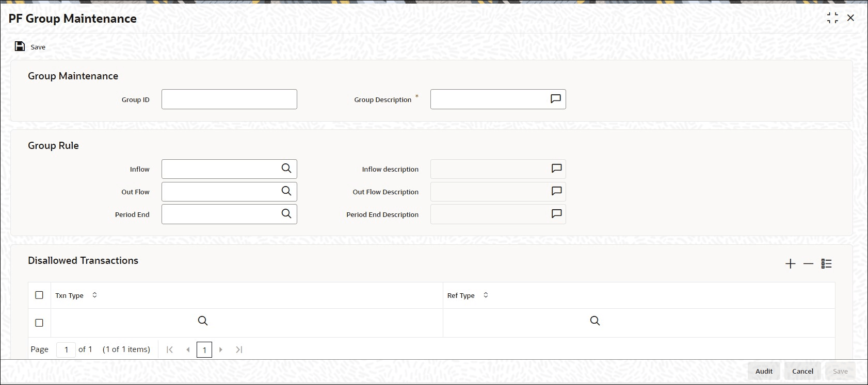Go to the next page of results
The height and width of the screenshot is (385, 868).
tap(221, 349)
